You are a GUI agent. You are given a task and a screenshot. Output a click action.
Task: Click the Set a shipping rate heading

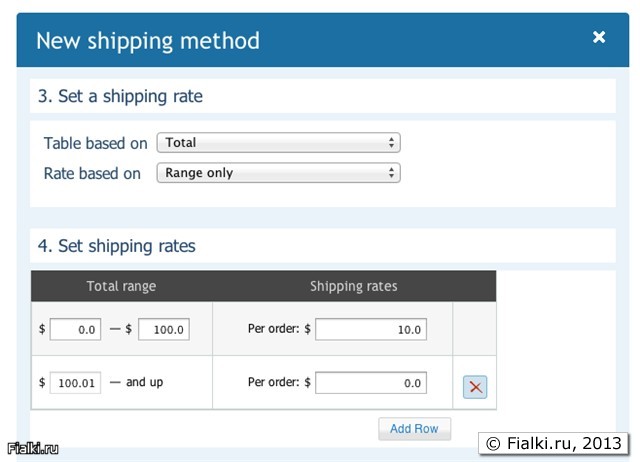120,97
